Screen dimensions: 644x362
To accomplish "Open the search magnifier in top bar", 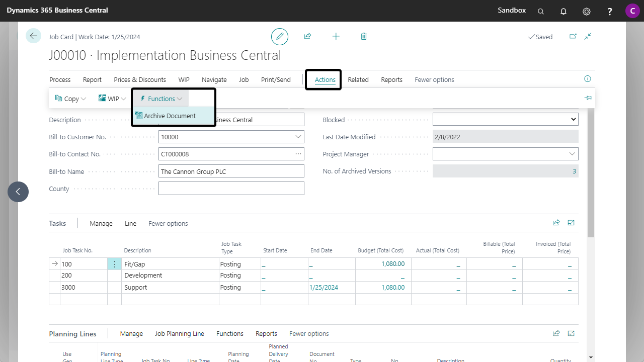I will pyautogui.click(x=541, y=11).
